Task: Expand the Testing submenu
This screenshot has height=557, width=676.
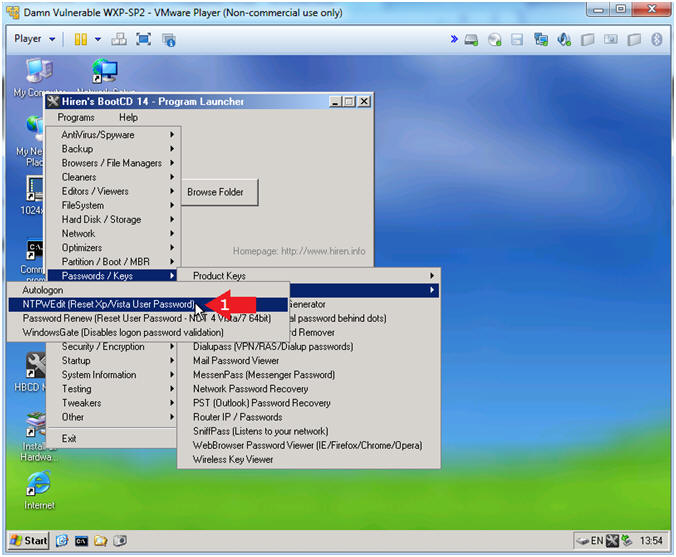Action: pos(113,389)
